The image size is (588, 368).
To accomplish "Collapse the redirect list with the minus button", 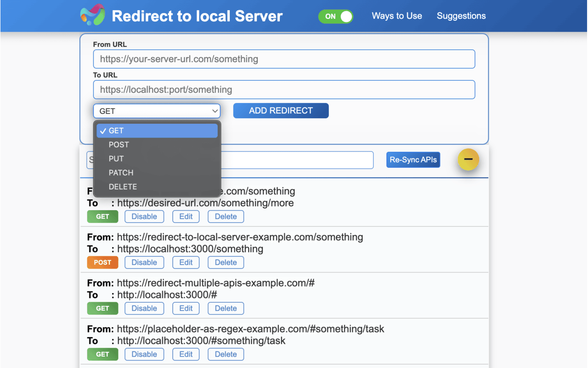I will (x=468, y=160).
